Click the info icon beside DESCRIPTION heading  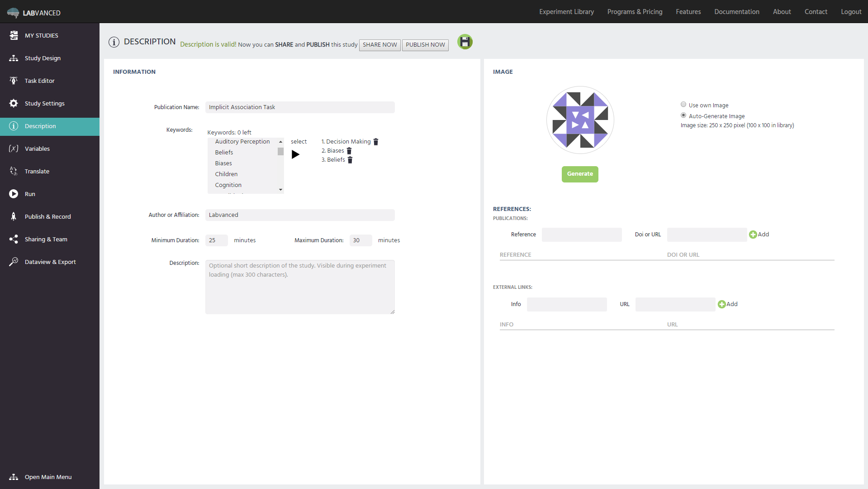tap(114, 42)
